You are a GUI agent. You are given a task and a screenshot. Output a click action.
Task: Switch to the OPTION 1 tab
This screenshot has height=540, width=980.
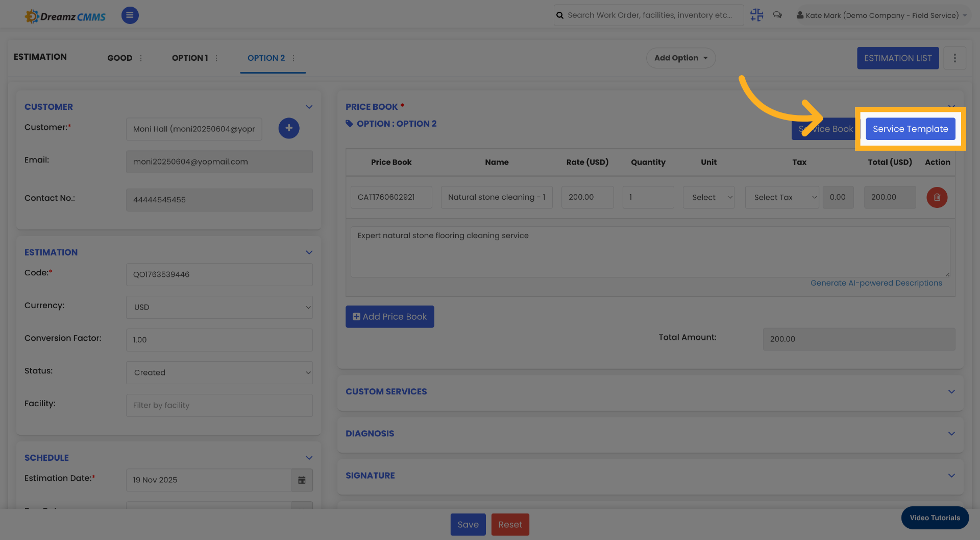click(x=190, y=58)
